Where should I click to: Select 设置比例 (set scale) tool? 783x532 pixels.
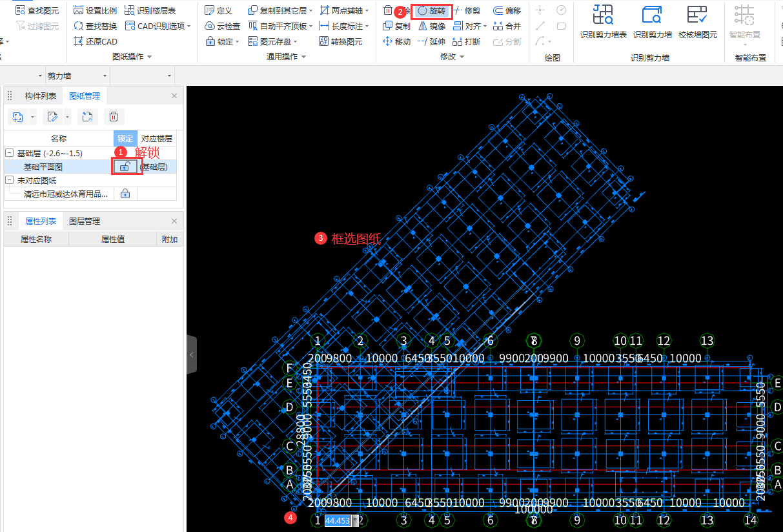(x=95, y=10)
